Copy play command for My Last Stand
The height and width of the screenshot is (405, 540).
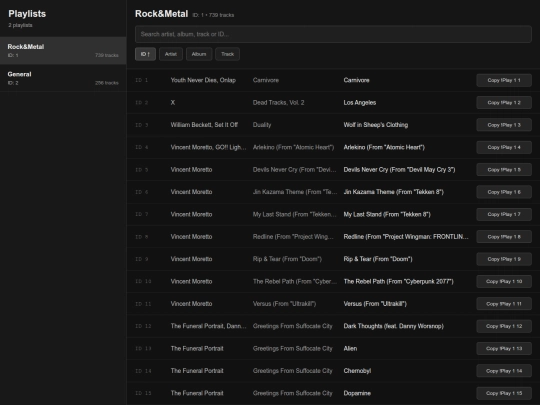pos(504,214)
